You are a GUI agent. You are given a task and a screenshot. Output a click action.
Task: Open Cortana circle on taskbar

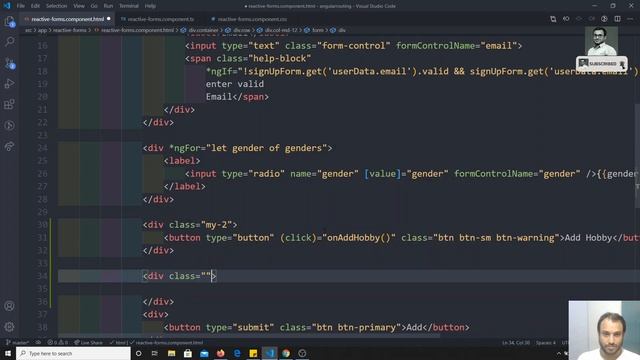pyautogui.click(x=138, y=353)
